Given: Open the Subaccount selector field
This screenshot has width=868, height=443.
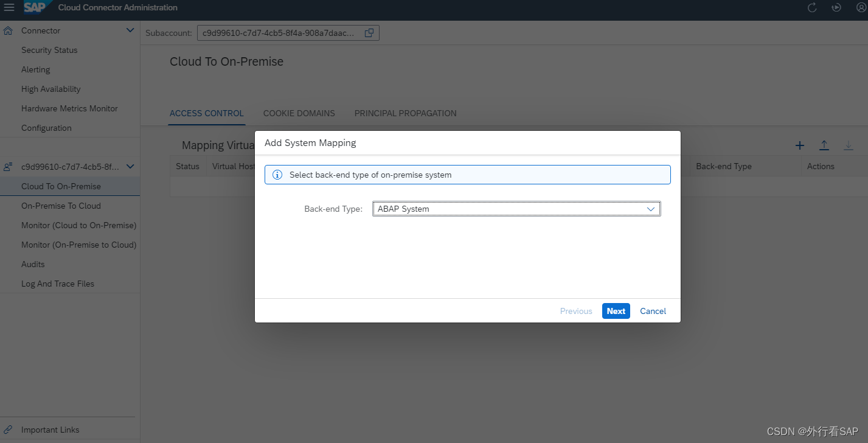Looking at the screenshot, I should (288, 33).
